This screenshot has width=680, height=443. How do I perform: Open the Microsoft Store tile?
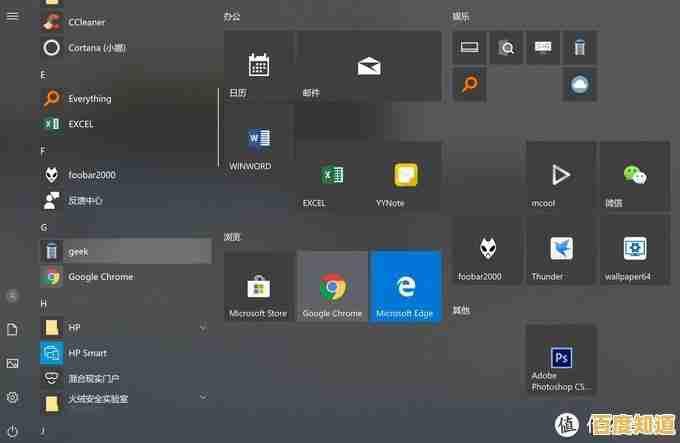point(258,286)
